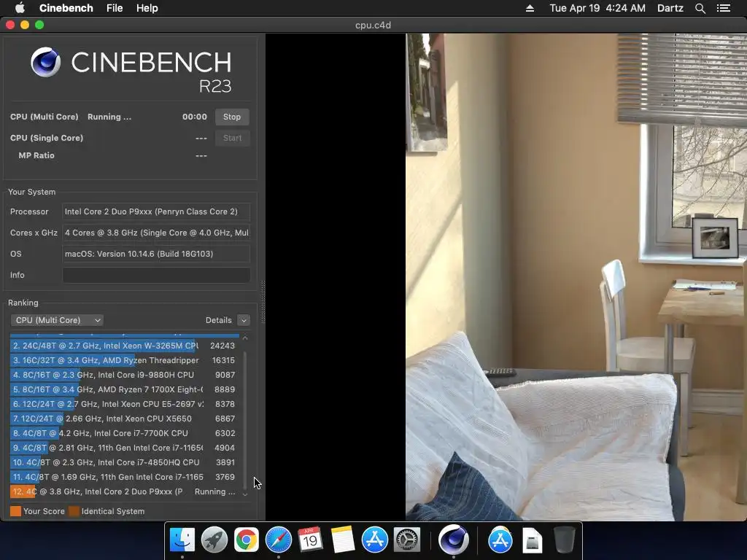Click the OS version field

pyautogui.click(x=156, y=254)
